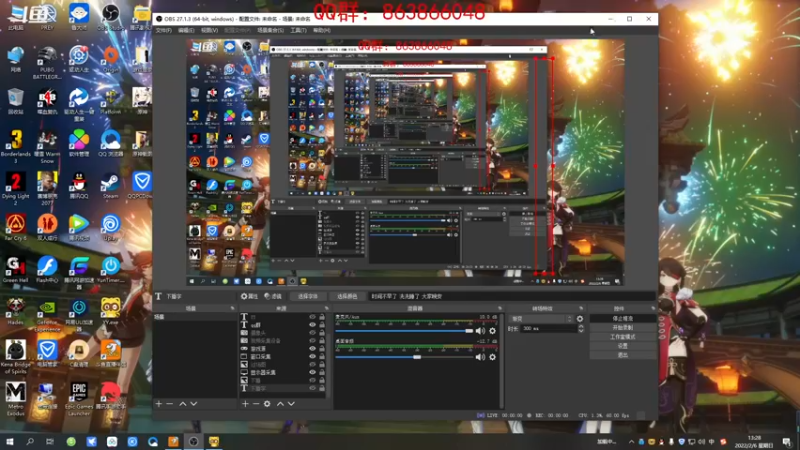This screenshot has width=800, height=450.
Task: Toggle visibility of 下描字 source
Action: point(312,388)
